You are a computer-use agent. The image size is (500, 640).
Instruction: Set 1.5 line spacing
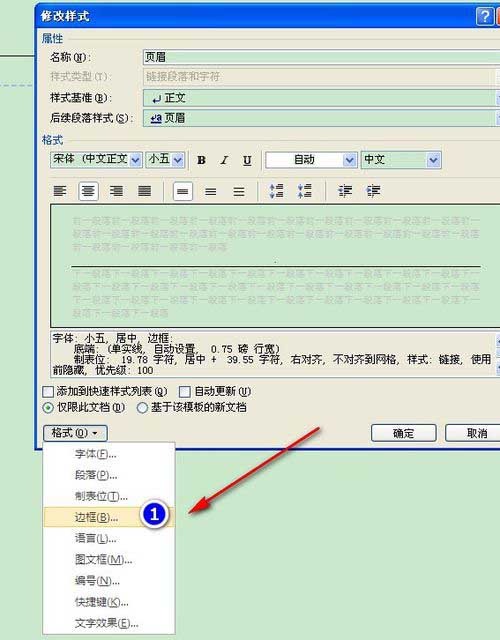tap(211, 191)
